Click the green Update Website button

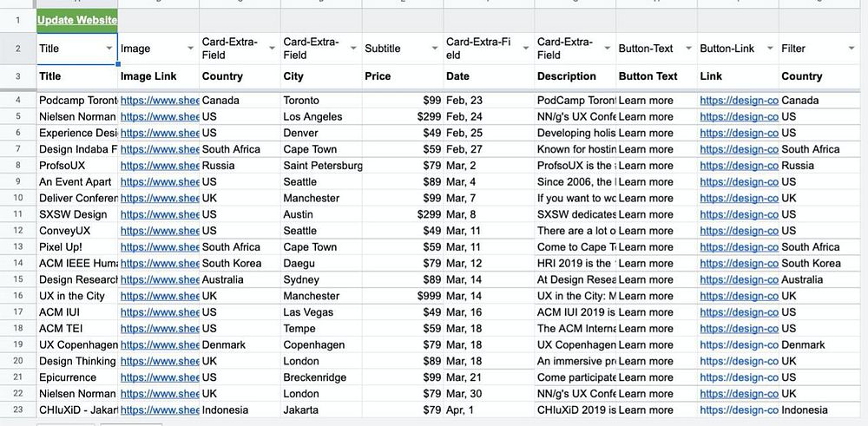point(77,19)
